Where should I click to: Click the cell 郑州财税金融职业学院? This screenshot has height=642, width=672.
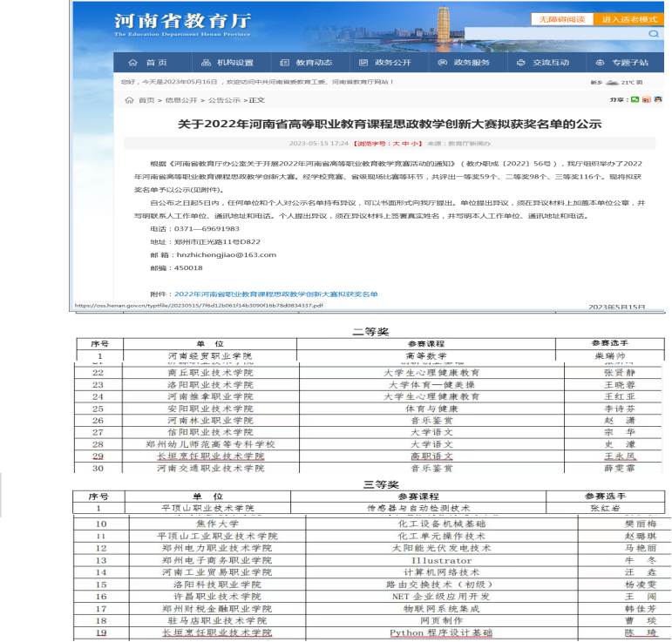coord(217,609)
